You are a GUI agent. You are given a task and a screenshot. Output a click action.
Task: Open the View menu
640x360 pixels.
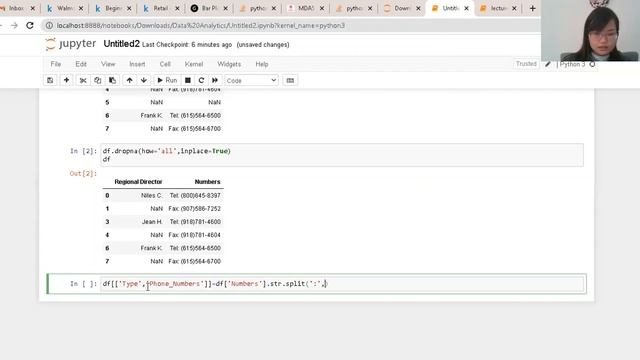tap(108, 64)
